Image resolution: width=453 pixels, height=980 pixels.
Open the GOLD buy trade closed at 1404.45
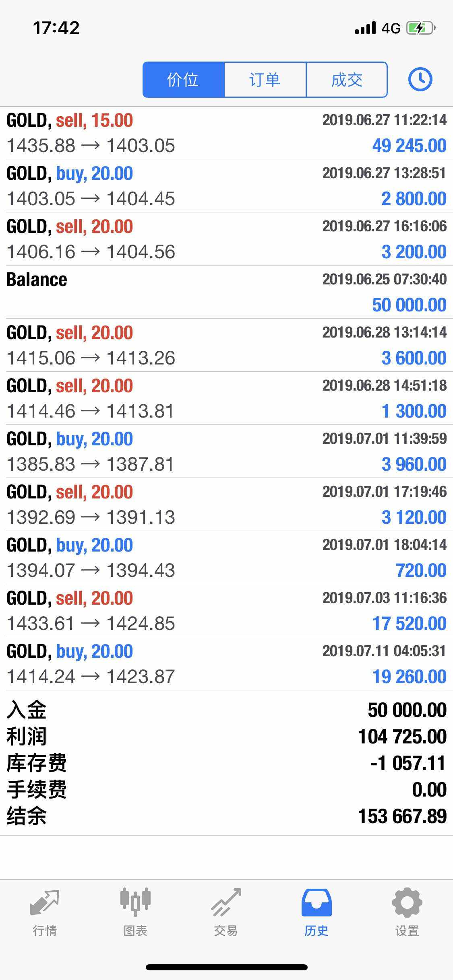226,186
